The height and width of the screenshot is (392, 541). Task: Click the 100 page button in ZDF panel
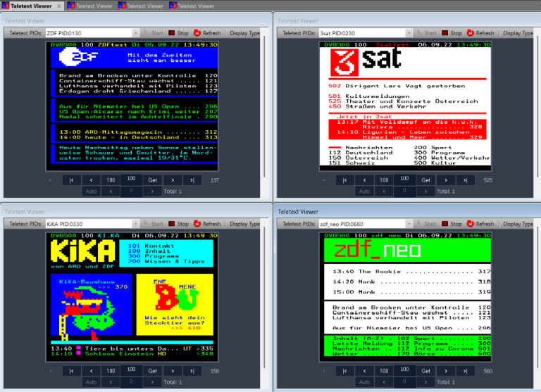(111, 180)
